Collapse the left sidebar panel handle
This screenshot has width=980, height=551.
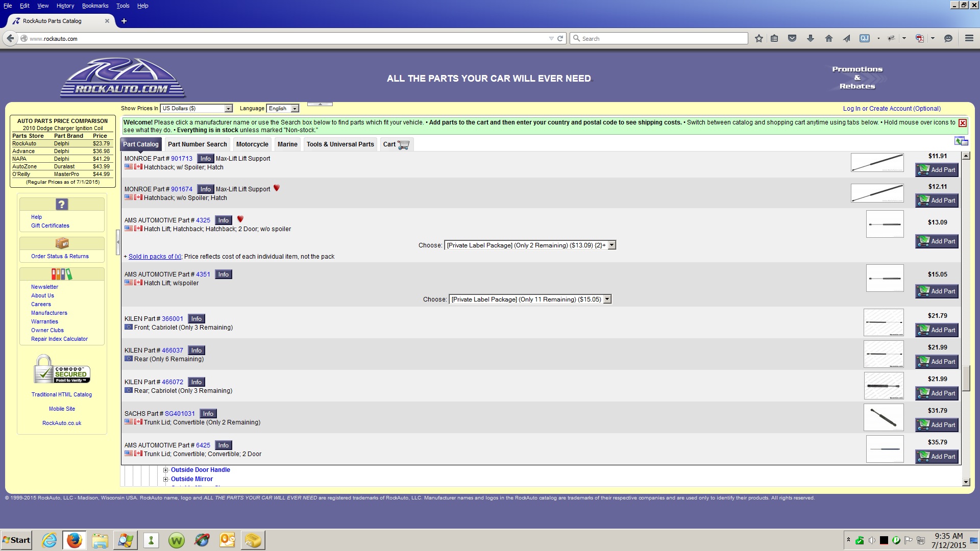pos(118,242)
